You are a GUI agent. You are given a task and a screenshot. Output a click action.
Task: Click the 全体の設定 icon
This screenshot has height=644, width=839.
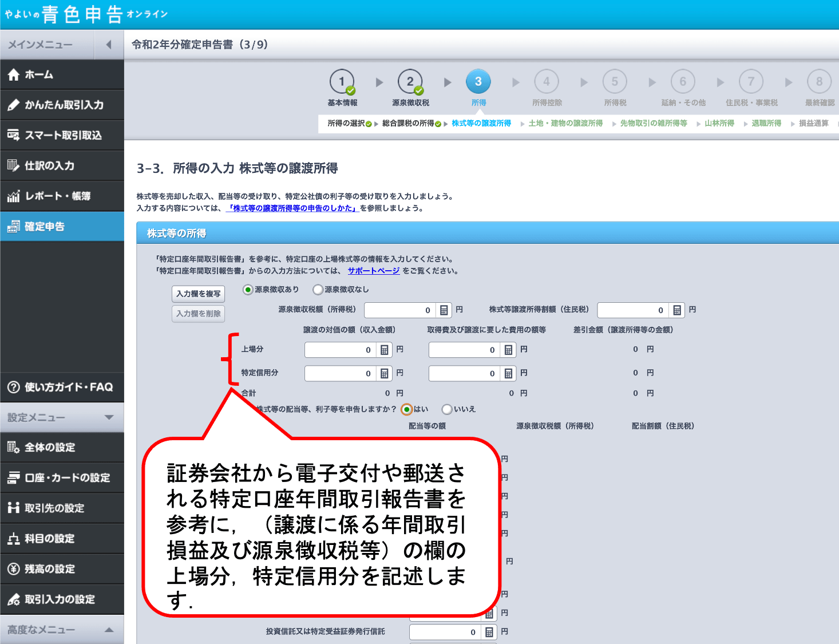13,447
